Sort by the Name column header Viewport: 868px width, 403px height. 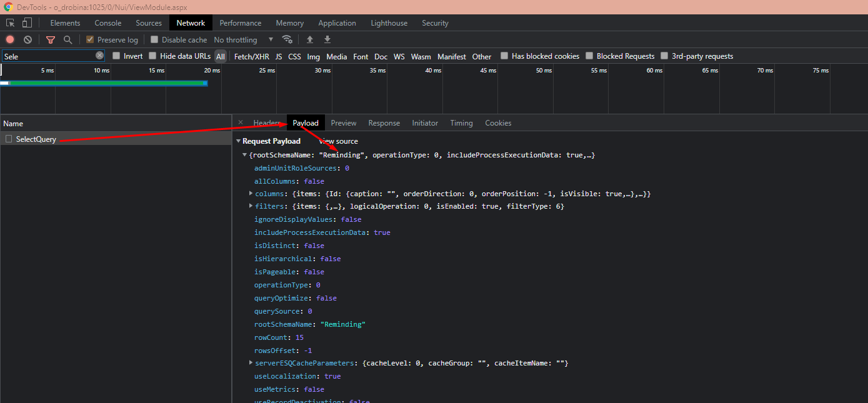tap(116, 123)
